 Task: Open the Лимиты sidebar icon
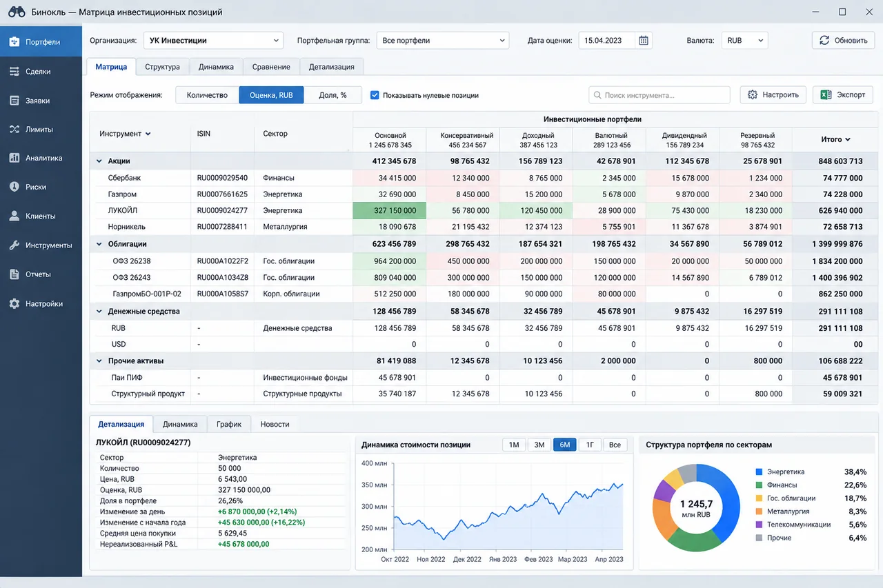14,129
